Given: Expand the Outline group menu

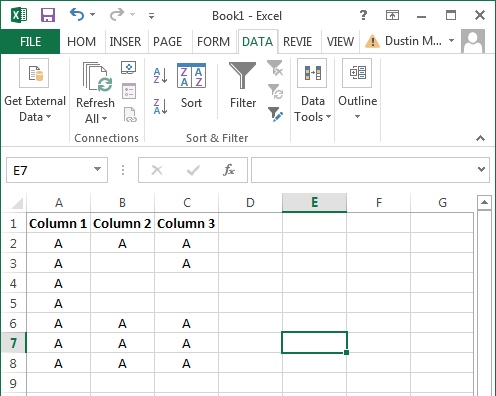Looking at the screenshot, I should pyautogui.click(x=357, y=89).
